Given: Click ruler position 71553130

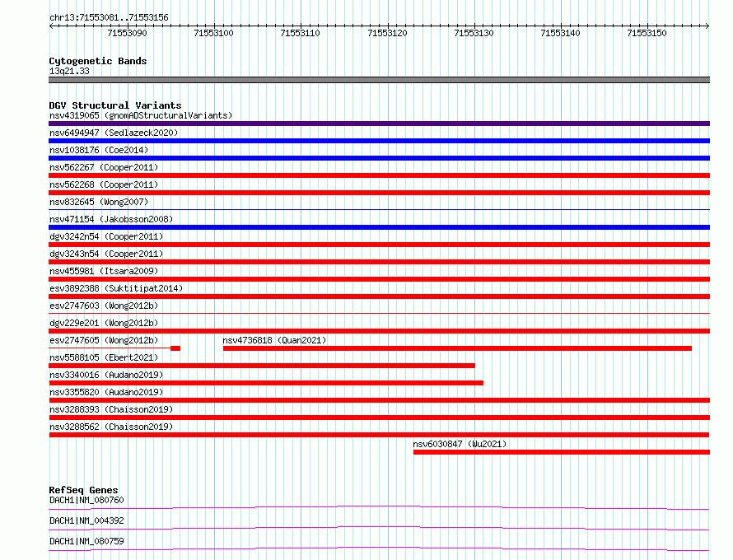Looking at the screenshot, I should pyautogui.click(x=474, y=33).
